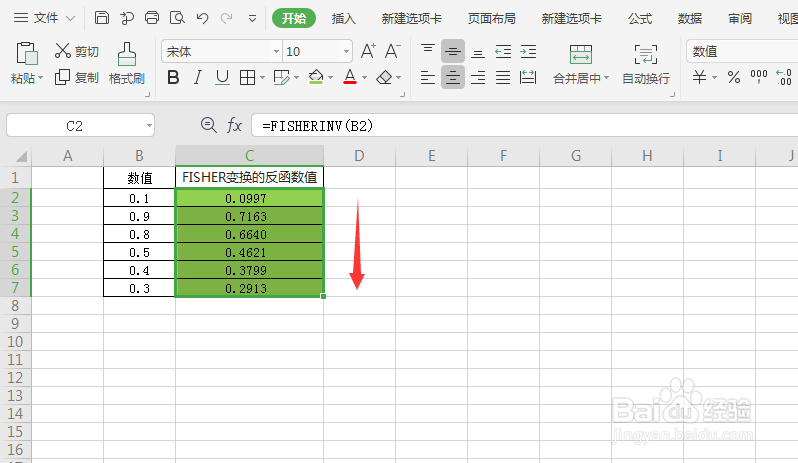Click the Paste clipboard icon

[x=27, y=54]
